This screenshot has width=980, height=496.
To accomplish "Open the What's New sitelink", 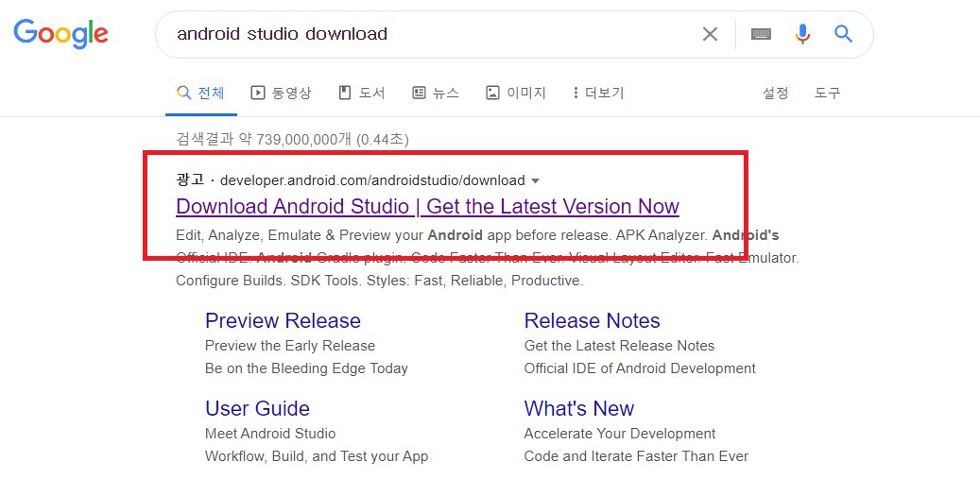I will pos(578,408).
